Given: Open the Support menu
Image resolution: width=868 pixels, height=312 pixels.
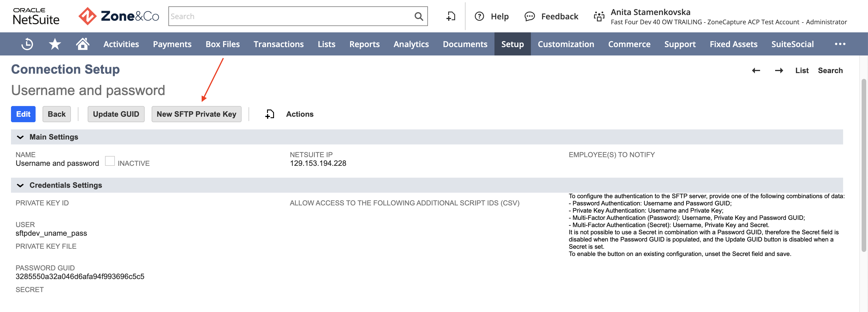Looking at the screenshot, I should [x=680, y=44].
